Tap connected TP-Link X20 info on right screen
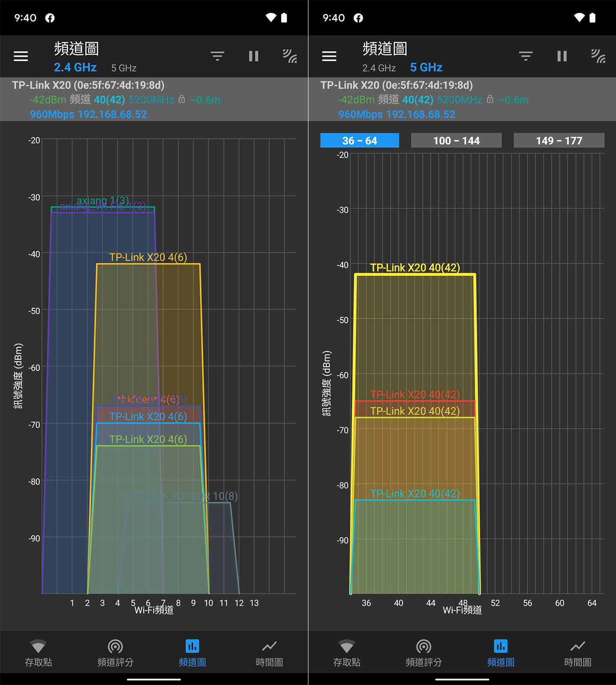Viewport: 616px width, 685px height. click(x=462, y=99)
